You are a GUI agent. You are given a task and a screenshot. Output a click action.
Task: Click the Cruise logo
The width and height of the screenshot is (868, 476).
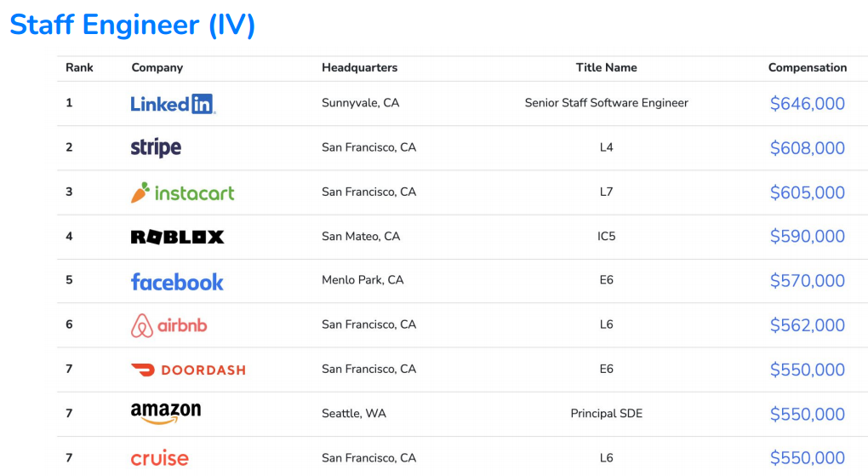pos(159,458)
